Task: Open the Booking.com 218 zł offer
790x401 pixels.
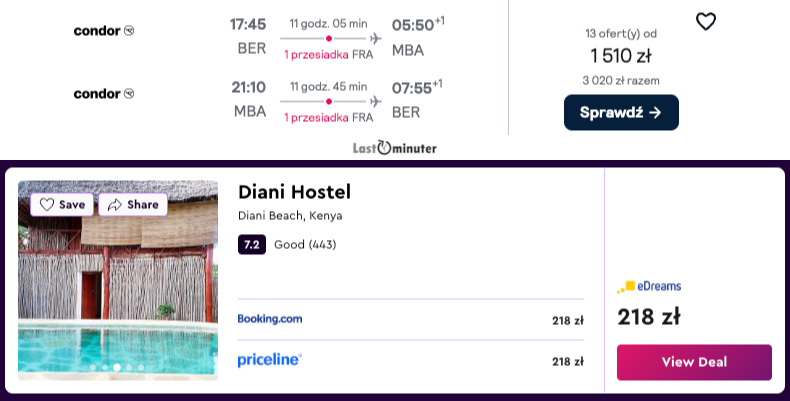Action: click(x=411, y=319)
